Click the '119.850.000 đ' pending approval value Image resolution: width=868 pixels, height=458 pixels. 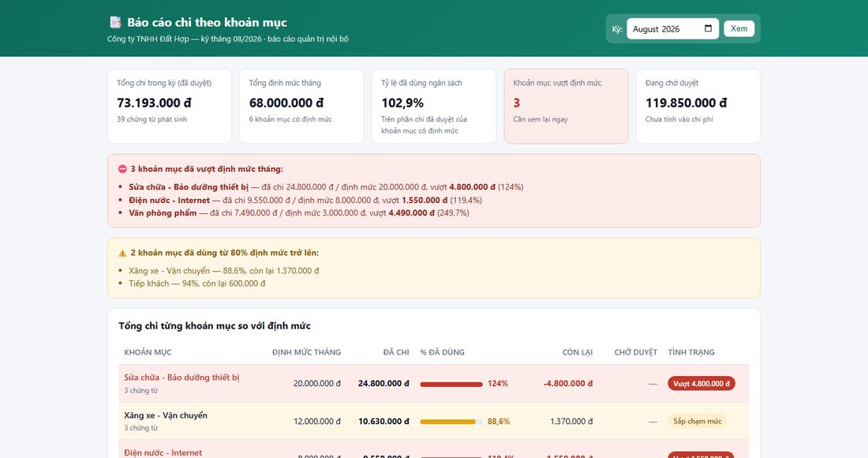pyautogui.click(x=687, y=103)
